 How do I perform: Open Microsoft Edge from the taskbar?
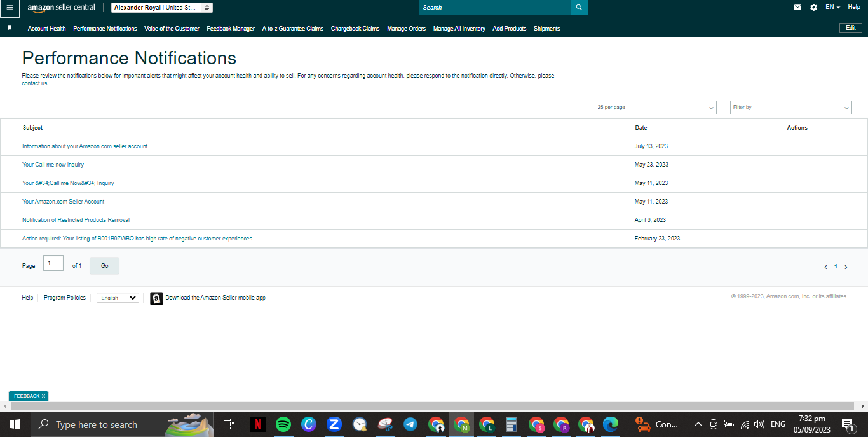tap(611, 424)
